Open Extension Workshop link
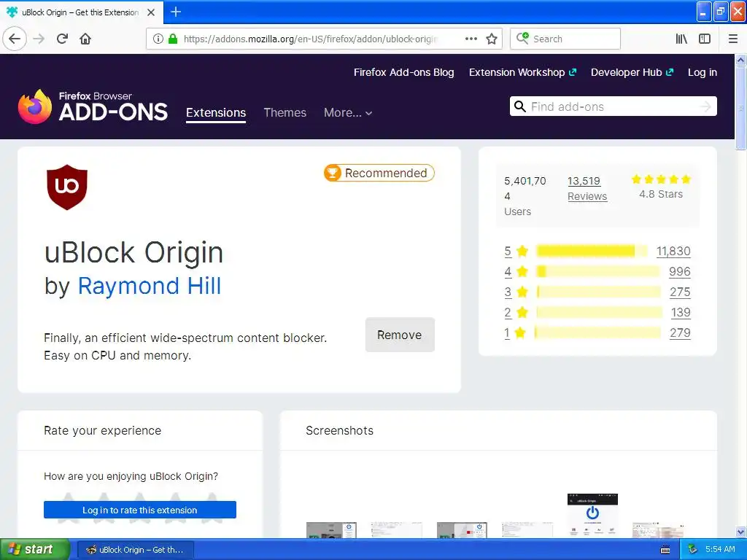The image size is (747, 560). point(522,72)
